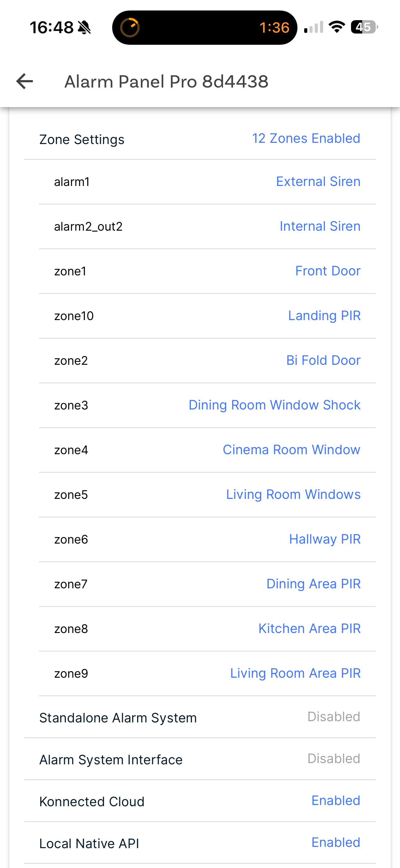The width and height of the screenshot is (400, 868).
Task: Open the 12 Zones Enabled setting
Action: point(306,138)
